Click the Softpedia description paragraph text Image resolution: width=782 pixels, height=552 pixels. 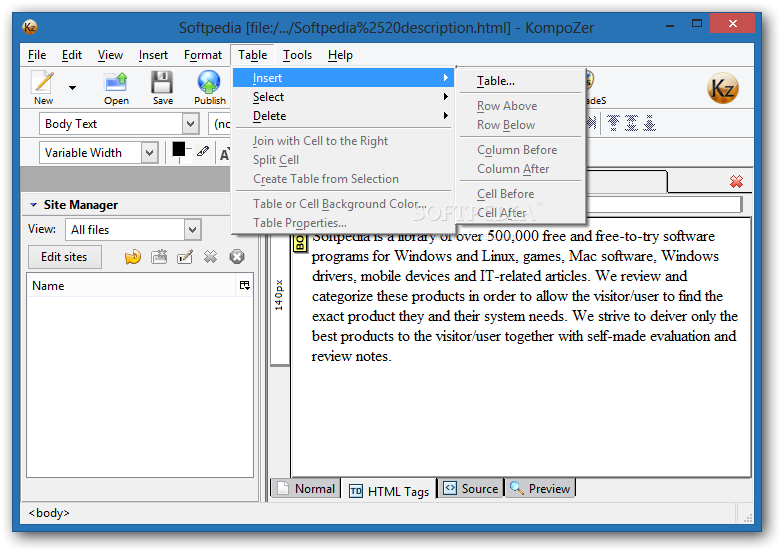pyautogui.click(x=524, y=296)
